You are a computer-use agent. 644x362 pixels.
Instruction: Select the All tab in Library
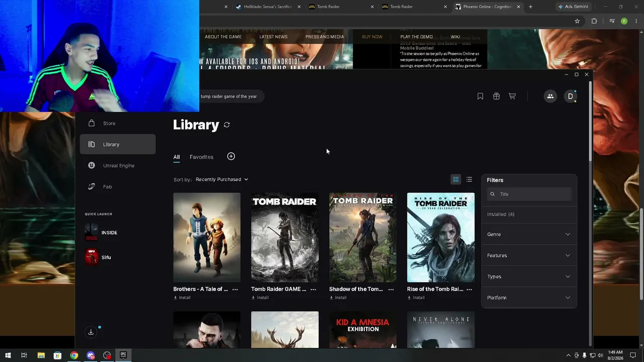177,157
